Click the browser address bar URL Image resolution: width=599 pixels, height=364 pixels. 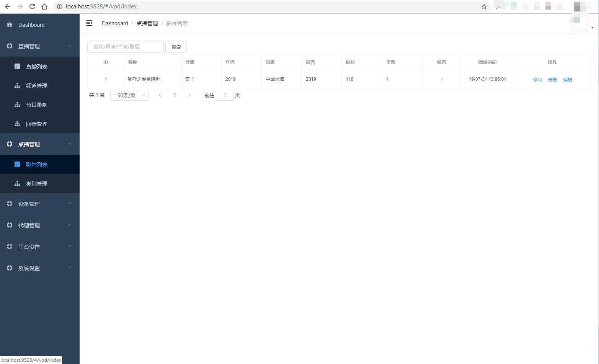101,7
